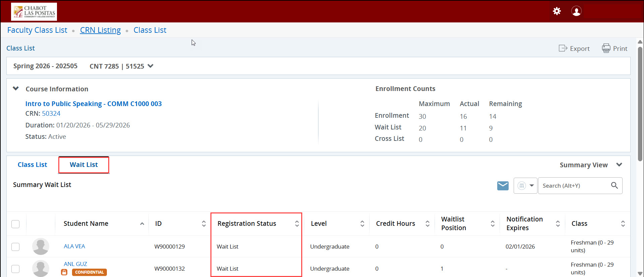644x277 pixels.
Task: Check the box for ALA VEA
Action: 15,247
